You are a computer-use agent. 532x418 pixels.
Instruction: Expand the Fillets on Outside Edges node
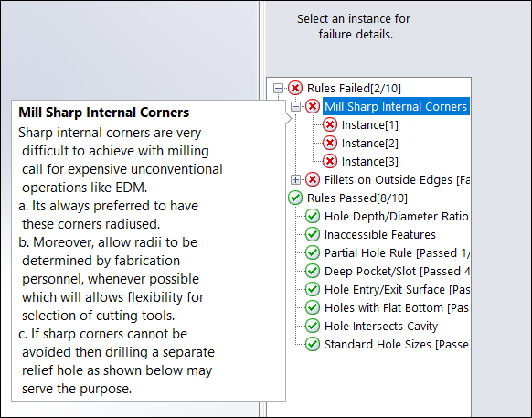click(x=295, y=179)
